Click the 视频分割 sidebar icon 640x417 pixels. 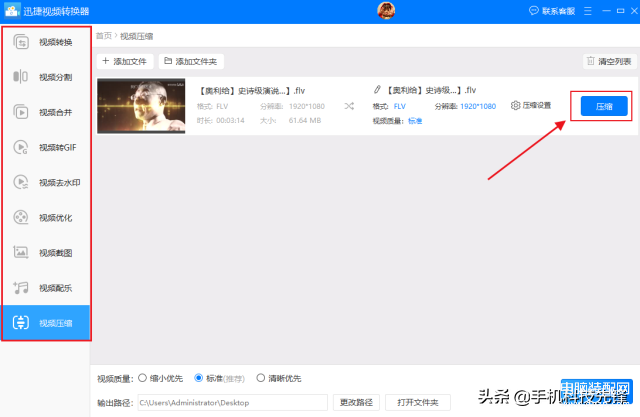pos(21,77)
